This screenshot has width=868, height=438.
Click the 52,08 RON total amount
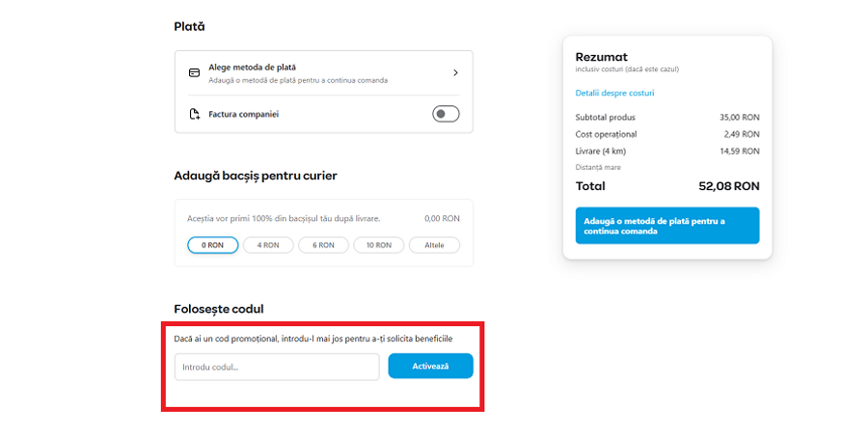coord(729,186)
